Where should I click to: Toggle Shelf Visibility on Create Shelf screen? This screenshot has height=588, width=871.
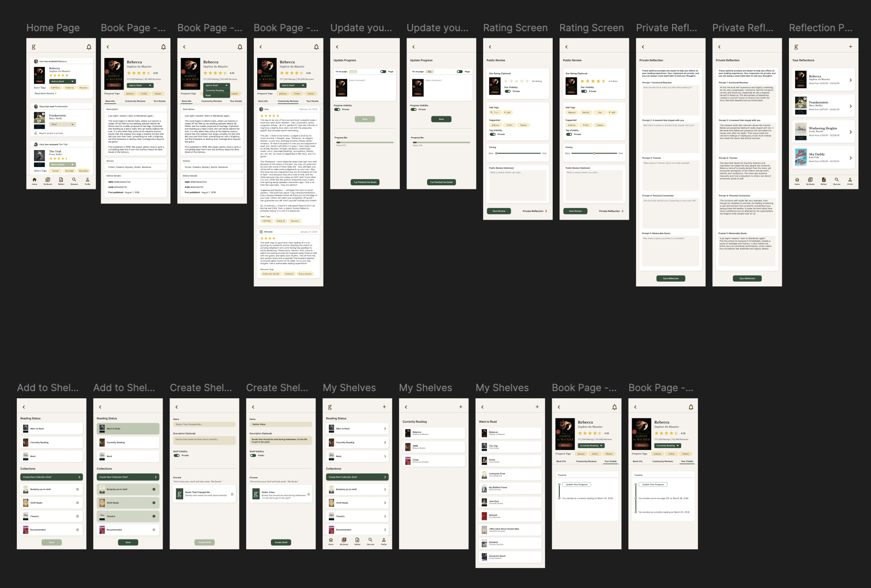pyautogui.click(x=177, y=455)
